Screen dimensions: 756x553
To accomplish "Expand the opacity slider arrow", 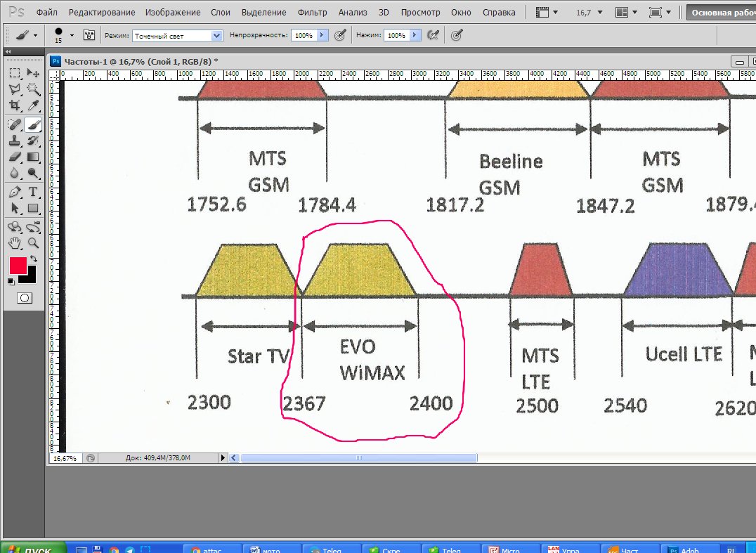I will pyautogui.click(x=322, y=35).
